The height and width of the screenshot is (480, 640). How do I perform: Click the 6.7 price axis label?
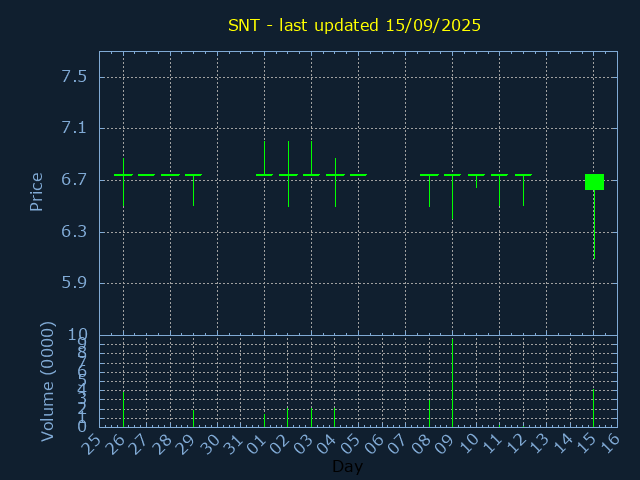pyautogui.click(x=74, y=180)
